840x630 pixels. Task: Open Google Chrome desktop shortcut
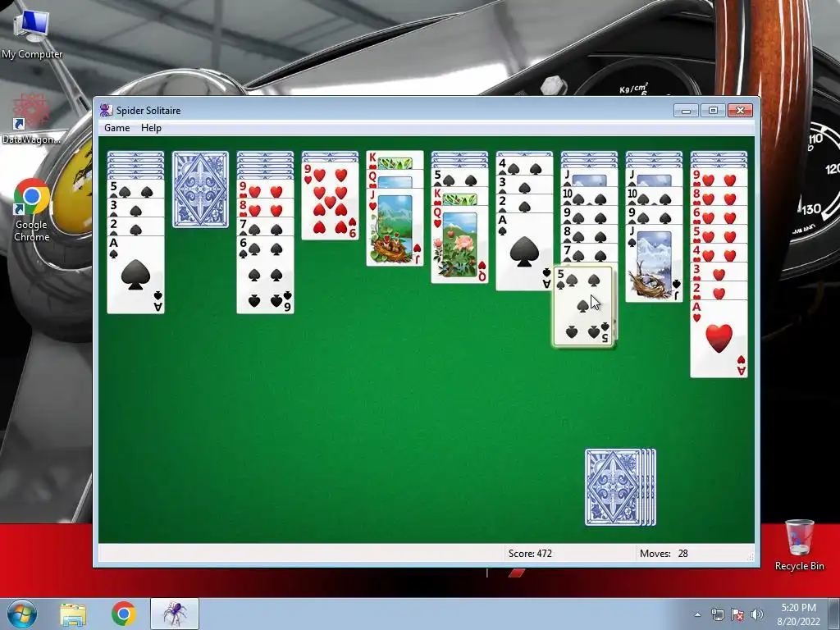click(x=32, y=210)
